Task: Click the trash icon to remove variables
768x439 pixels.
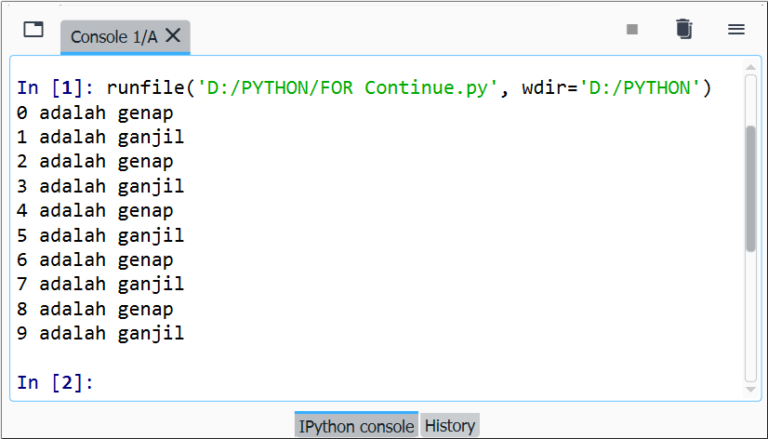Action: [684, 30]
